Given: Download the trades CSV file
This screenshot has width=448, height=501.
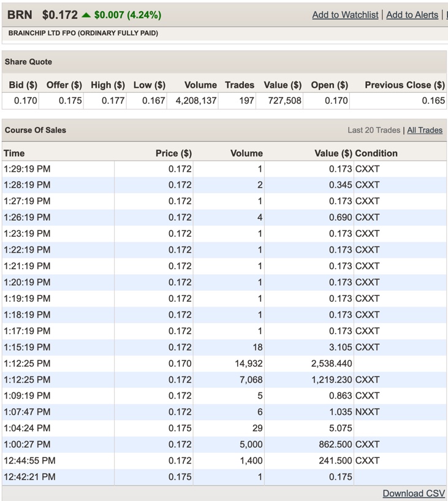Looking at the screenshot, I should click(414, 493).
